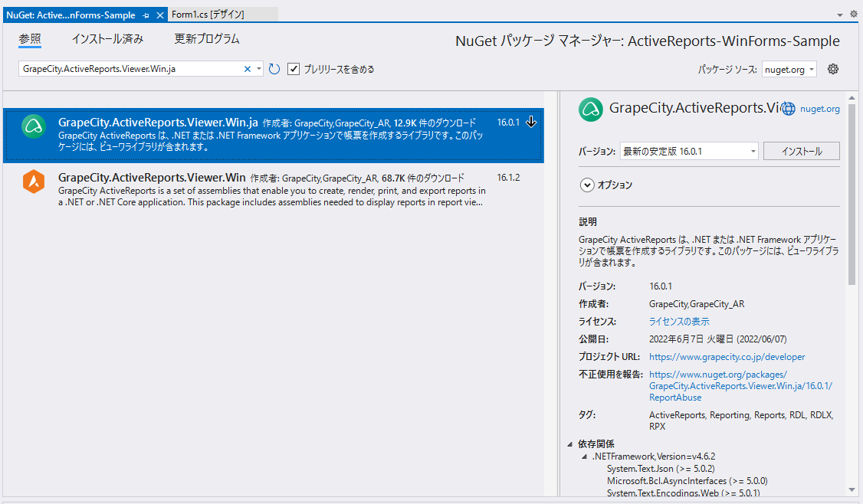This screenshot has height=504, width=863.
Task: Click the tags value ActiveReports, Reporting
Action: tap(741, 421)
